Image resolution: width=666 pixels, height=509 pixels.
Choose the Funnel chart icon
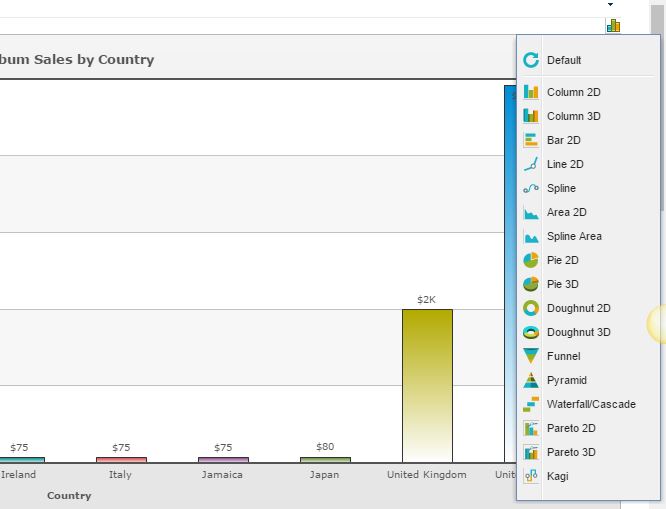pos(531,356)
